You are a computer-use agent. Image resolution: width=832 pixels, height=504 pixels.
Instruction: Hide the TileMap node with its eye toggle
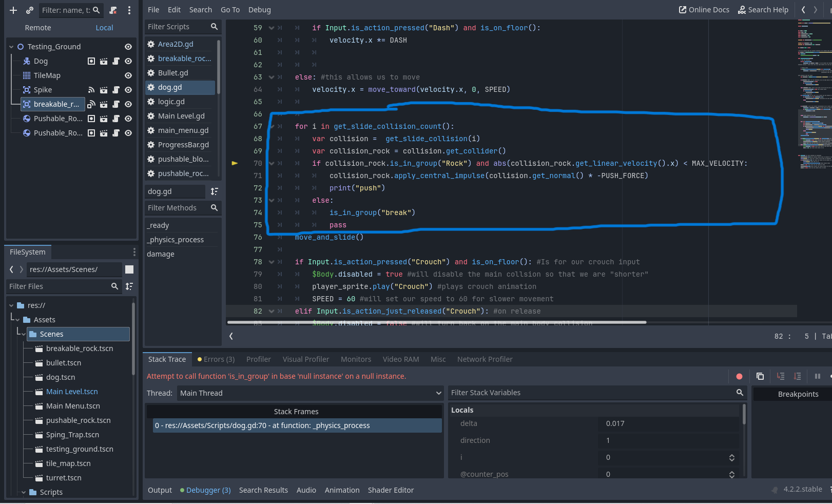pyautogui.click(x=128, y=75)
